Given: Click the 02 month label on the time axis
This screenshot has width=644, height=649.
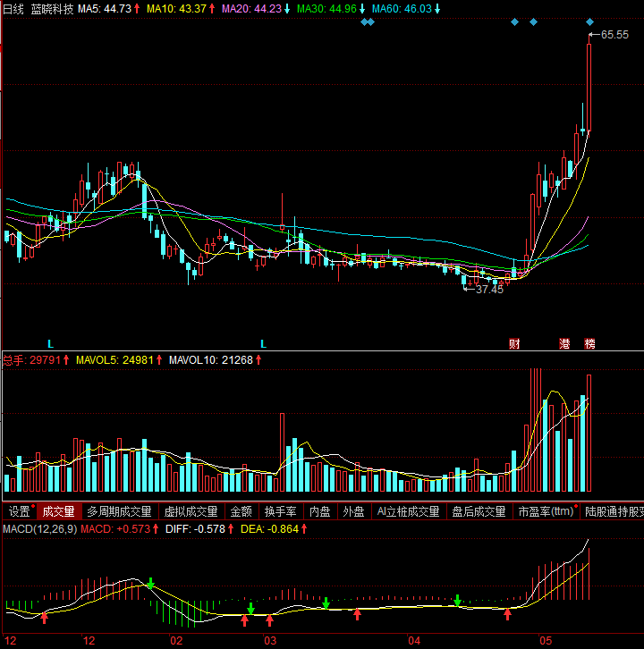Looking at the screenshot, I should coord(176,641).
